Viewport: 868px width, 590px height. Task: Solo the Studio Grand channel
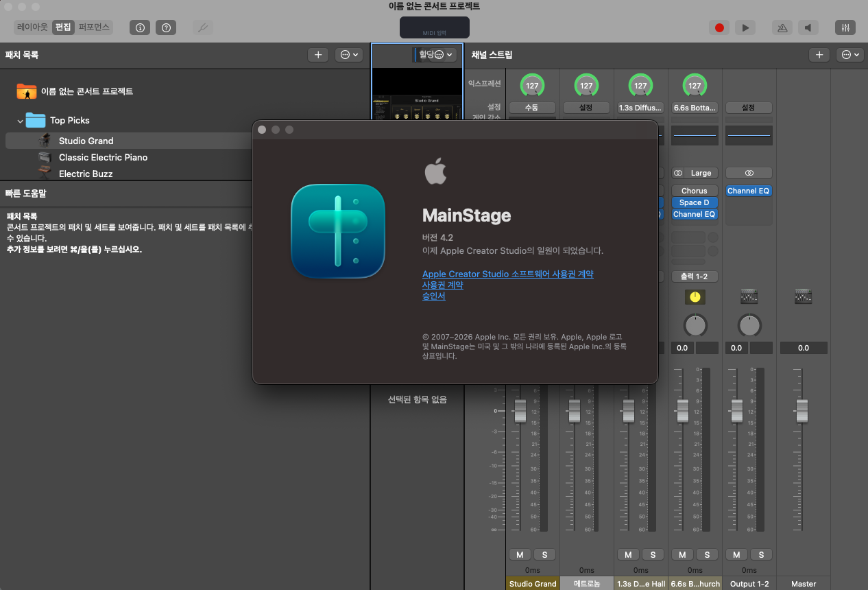(x=544, y=554)
